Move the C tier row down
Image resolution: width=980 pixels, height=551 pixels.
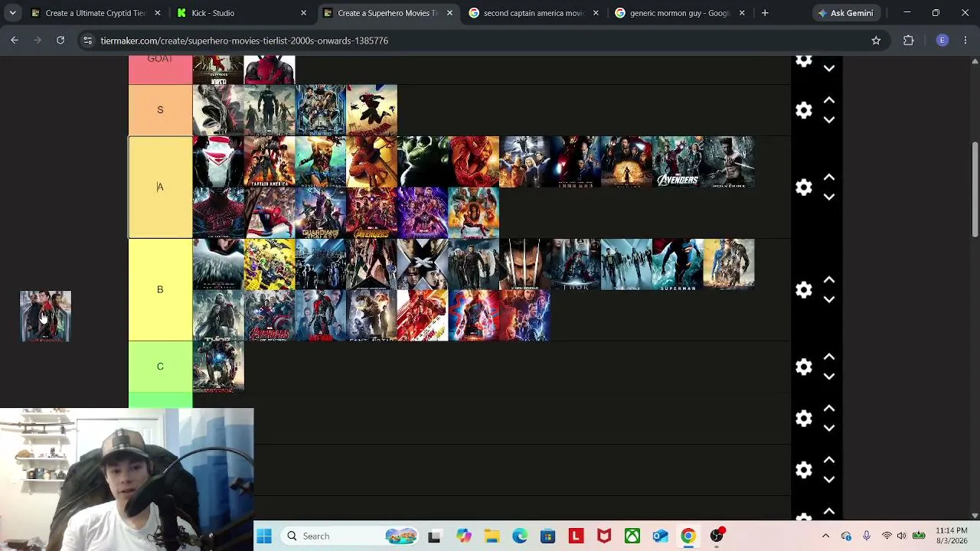(x=829, y=376)
